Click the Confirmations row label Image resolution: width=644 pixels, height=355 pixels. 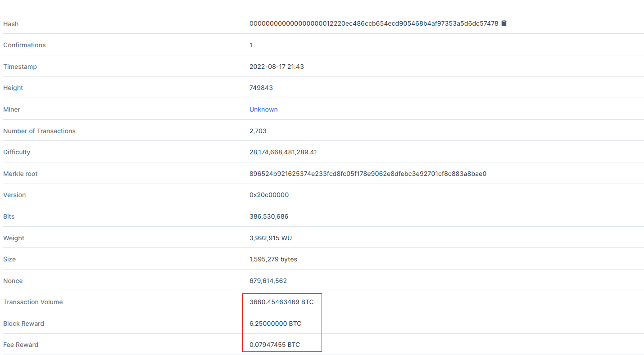click(x=24, y=45)
